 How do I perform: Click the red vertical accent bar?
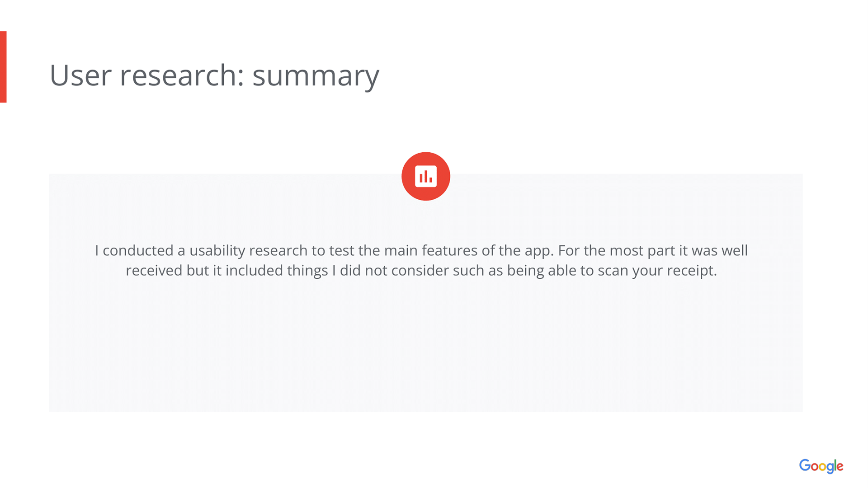pyautogui.click(x=3, y=67)
